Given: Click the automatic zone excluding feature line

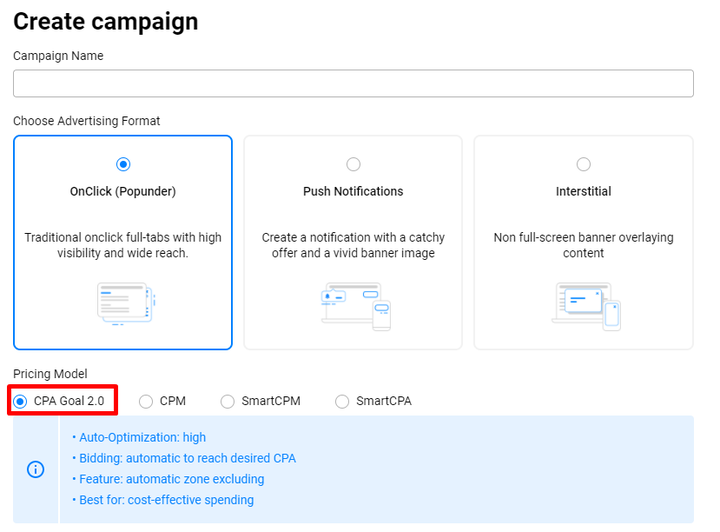Looking at the screenshot, I should pos(171,479).
